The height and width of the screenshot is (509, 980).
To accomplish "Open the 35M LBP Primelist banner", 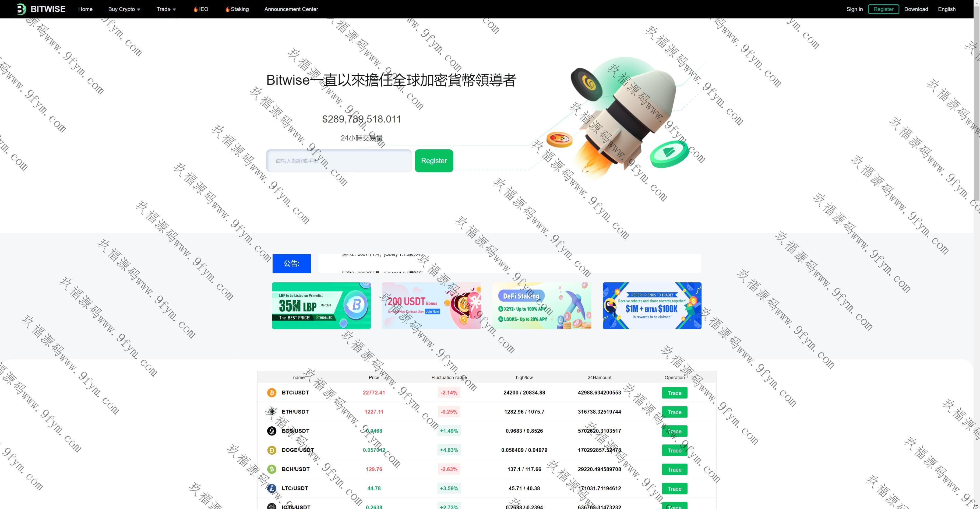I will tap(321, 306).
